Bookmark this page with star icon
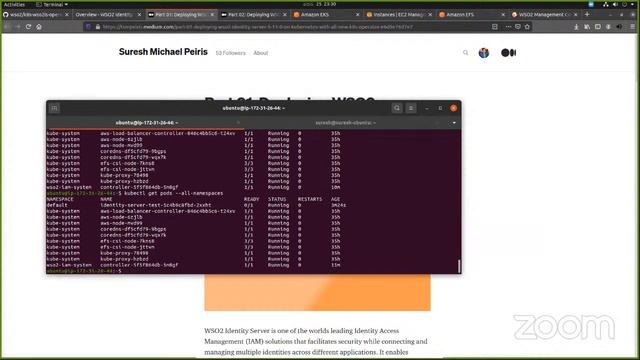Image resolution: width=640 pixels, height=360 pixels. pyautogui.click(x=527, y=27)
